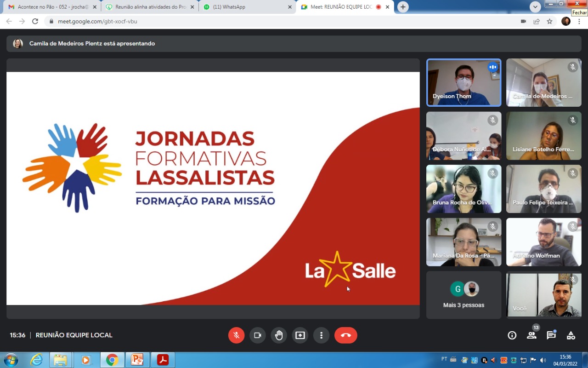The image size is (588, 368).
Task: Bookmark this page with star icon
Action: (x=549, y=21)
